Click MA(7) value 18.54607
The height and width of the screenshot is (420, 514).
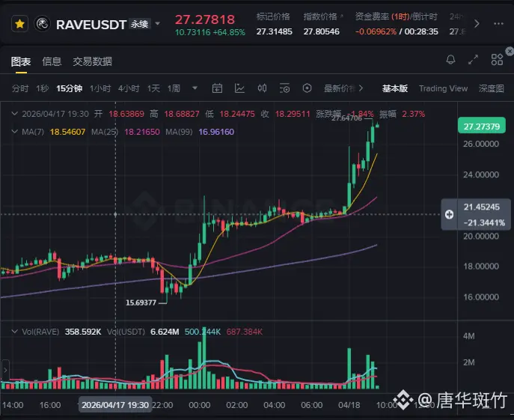click(67, 132)
